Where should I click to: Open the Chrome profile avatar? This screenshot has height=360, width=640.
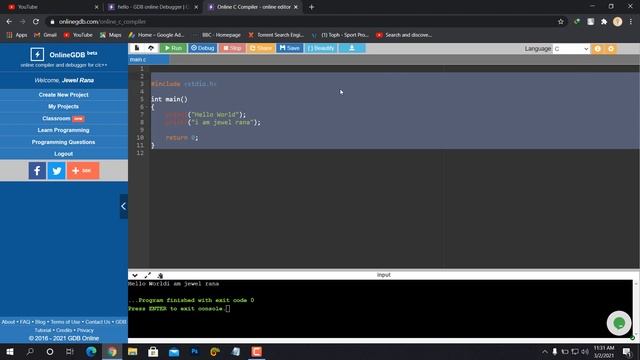(618, 22)
